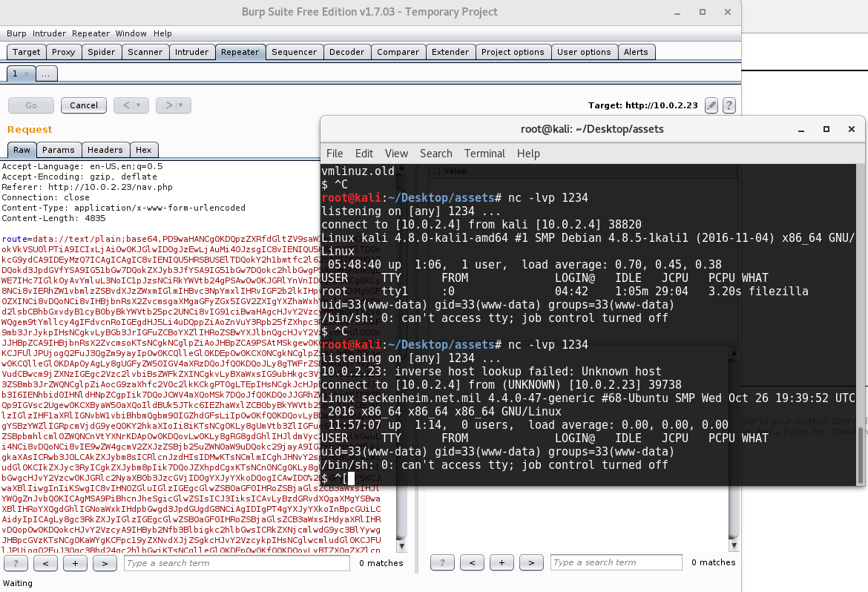Click response search plus button
This screenshot has width=868, height=592.
[502, 562]
